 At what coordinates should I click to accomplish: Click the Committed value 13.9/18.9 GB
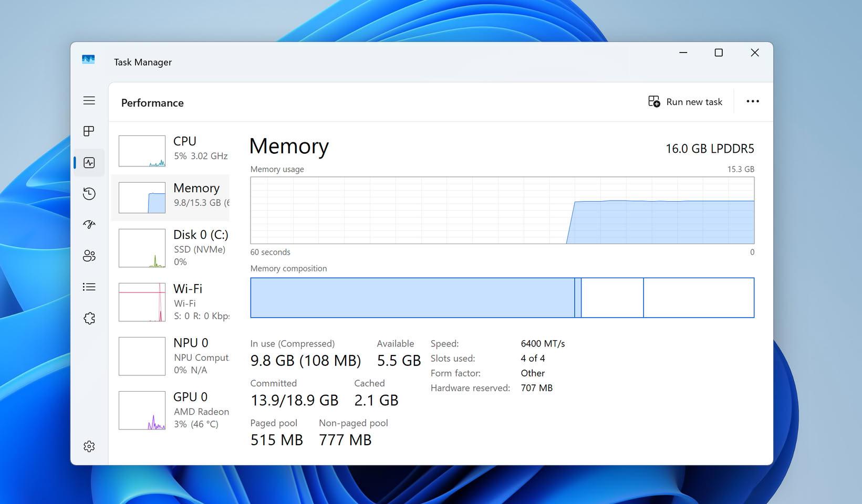[x=295, y=401]
